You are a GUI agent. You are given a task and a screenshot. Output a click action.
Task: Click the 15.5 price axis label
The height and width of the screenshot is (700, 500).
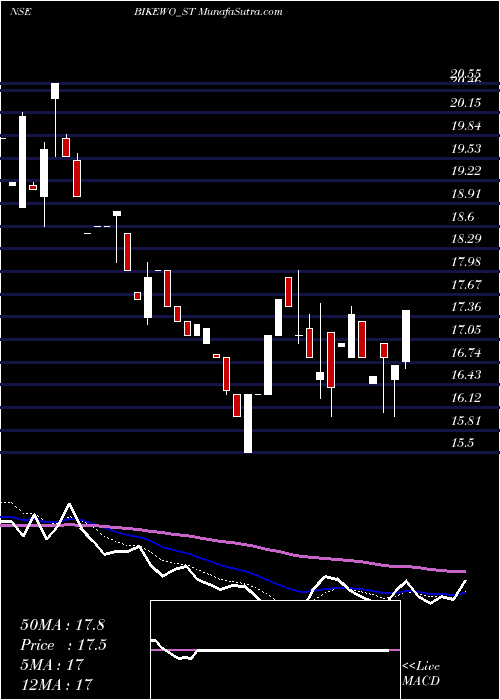[x=462, y=443]
